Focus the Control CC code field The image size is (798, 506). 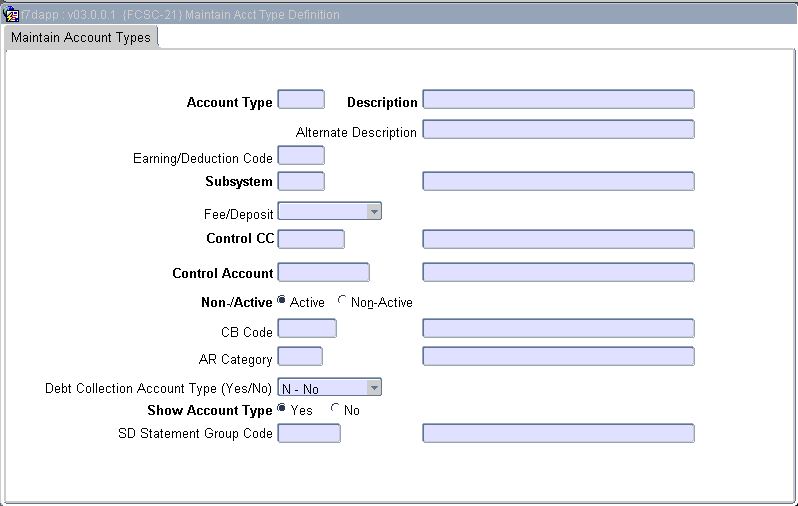click(310, 239)
